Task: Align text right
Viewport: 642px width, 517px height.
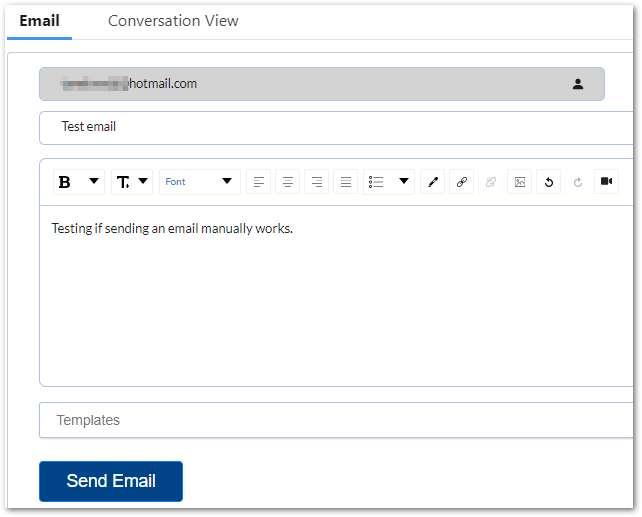Action: click(316, 182)
